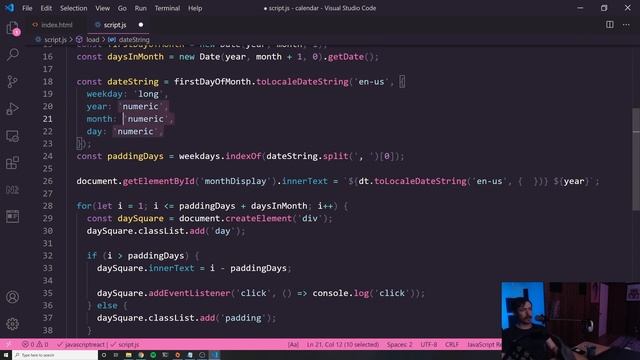Viewport: 640px width, 360px height.
Task: Change the line ending via CRLF
Action: [x=452, y=344]
